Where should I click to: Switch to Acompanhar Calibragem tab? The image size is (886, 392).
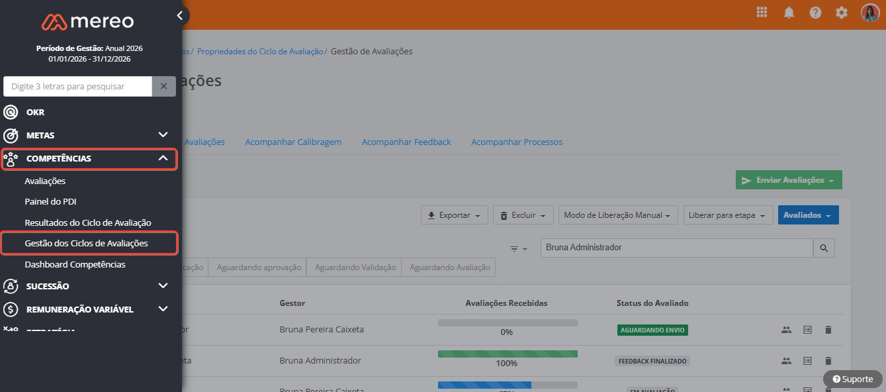click(293, 142)
